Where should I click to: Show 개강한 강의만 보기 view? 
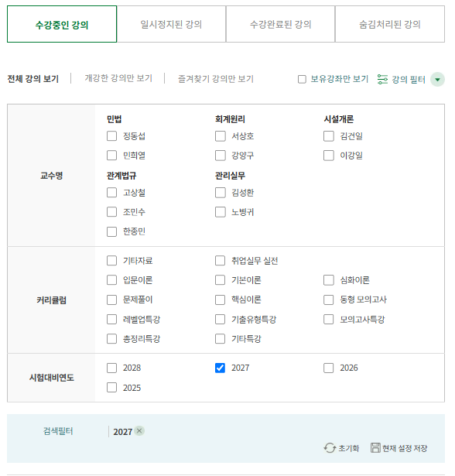pyautogui.click(x=118, y=78)
